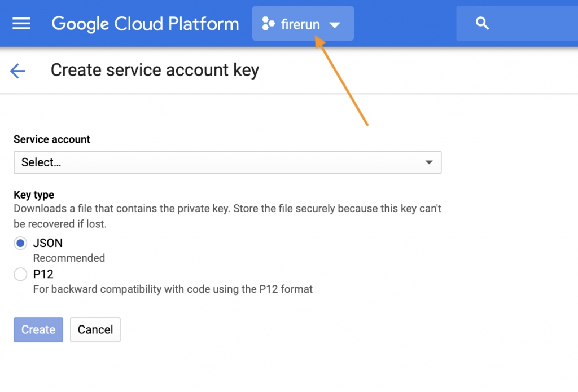
Task: Select the P12 key type
Action: [x=20, y=274]
